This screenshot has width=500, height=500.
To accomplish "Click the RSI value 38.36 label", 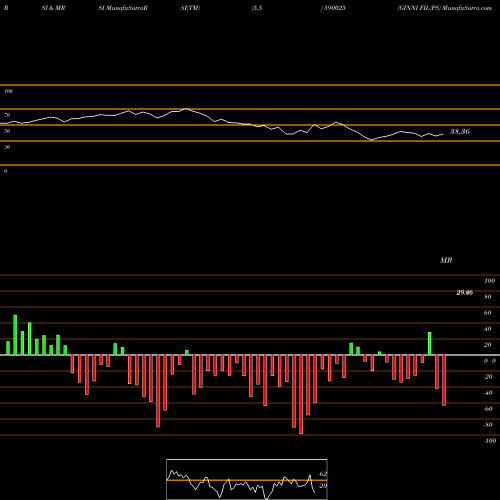I will point(460,132).
